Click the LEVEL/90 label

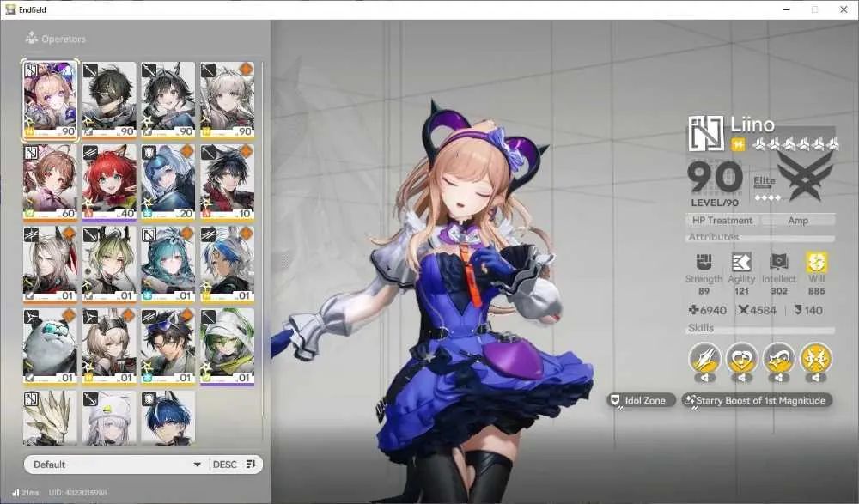pos(715,203)
